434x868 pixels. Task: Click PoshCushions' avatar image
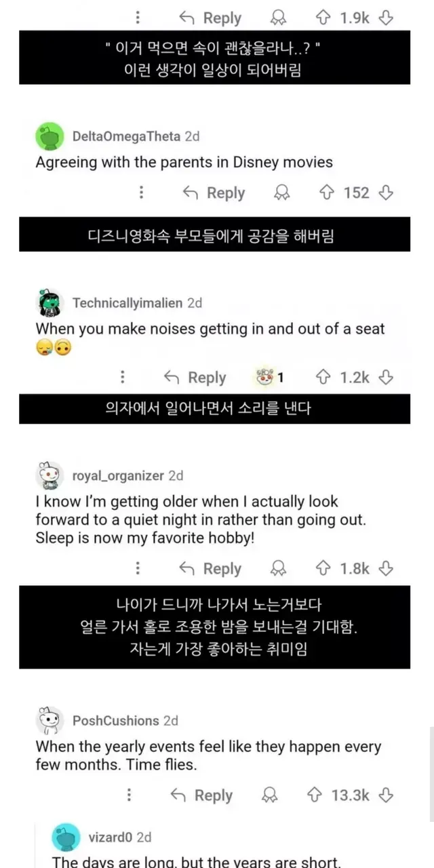50,721
